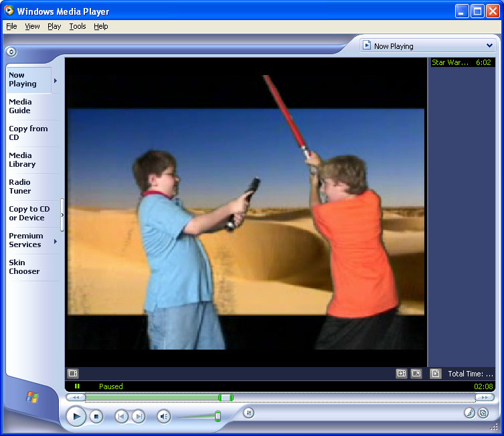Collapse the menu bar with round arrow button
The image size is (504, 436).
coord(11,52)
